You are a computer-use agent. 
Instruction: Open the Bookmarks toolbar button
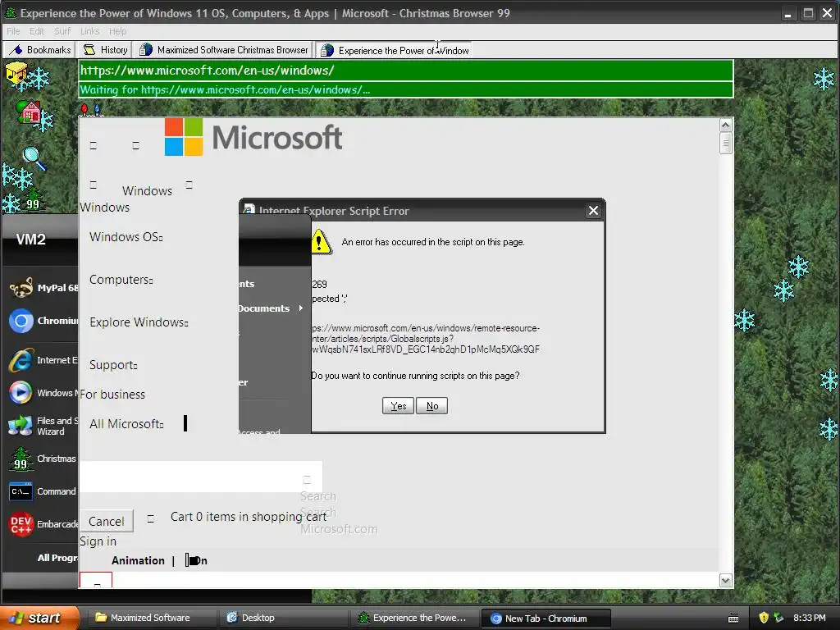pyautogui.click(x=41, y=50)
